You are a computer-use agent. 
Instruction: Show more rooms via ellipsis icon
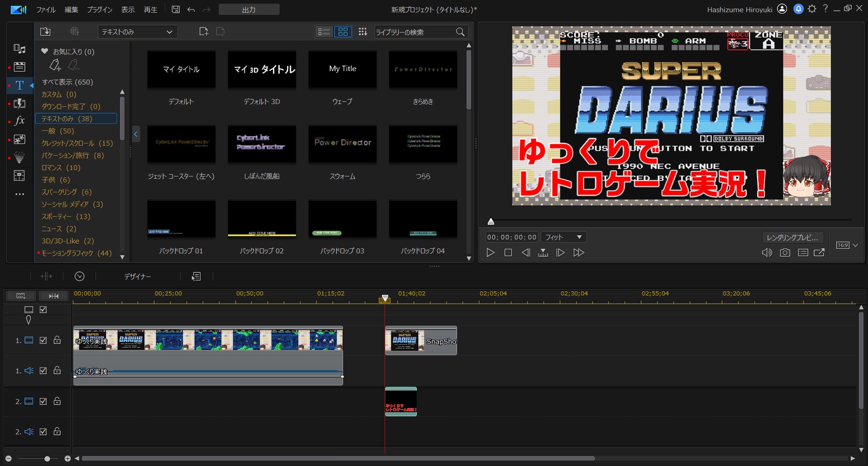point(19,194)
